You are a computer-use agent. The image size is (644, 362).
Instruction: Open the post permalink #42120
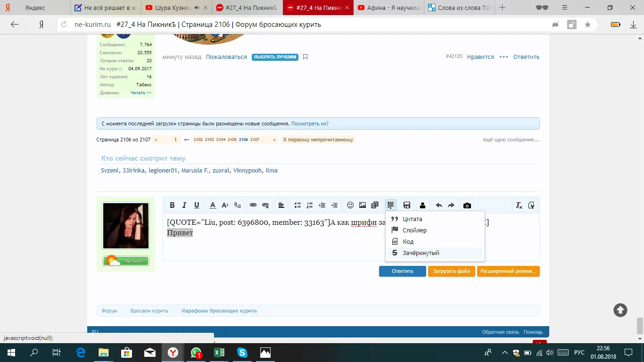click(454, 57)
